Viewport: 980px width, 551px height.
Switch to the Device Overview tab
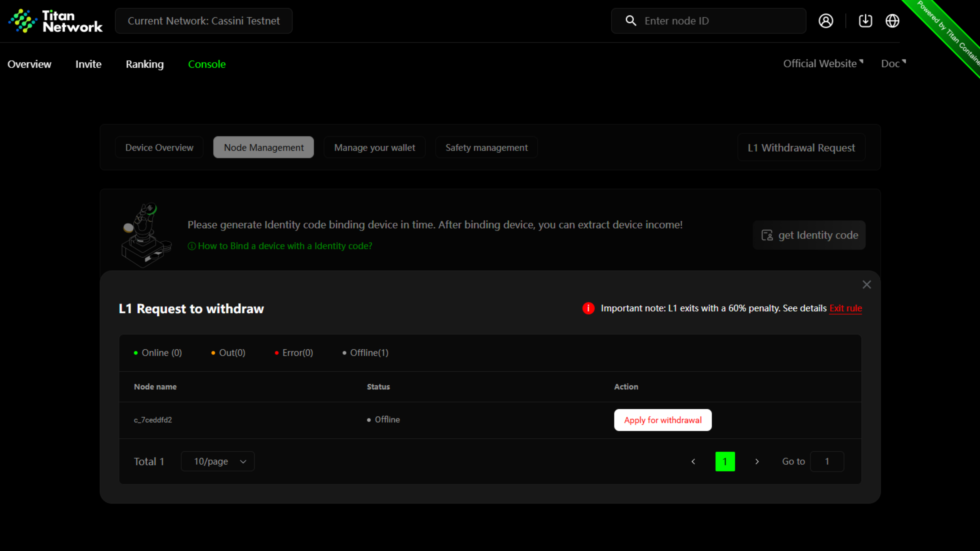pos(159,148)
